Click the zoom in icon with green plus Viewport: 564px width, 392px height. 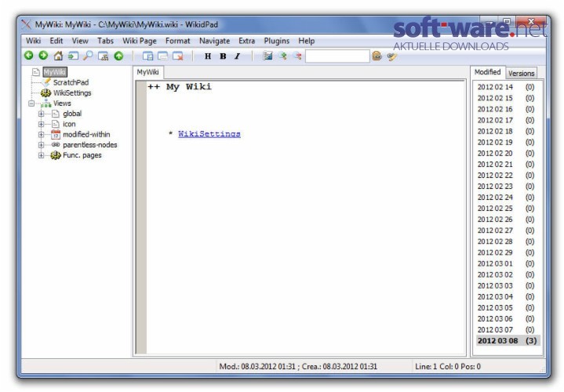[282, 56]
